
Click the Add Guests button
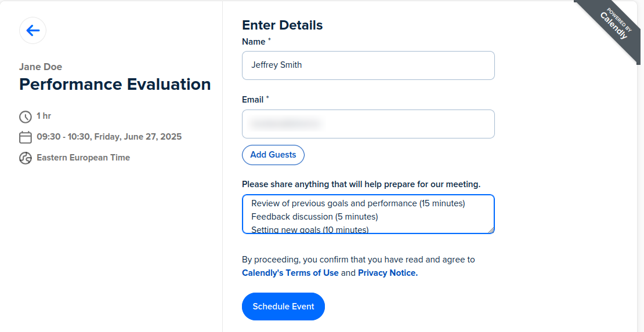click(x=273, y=155)
